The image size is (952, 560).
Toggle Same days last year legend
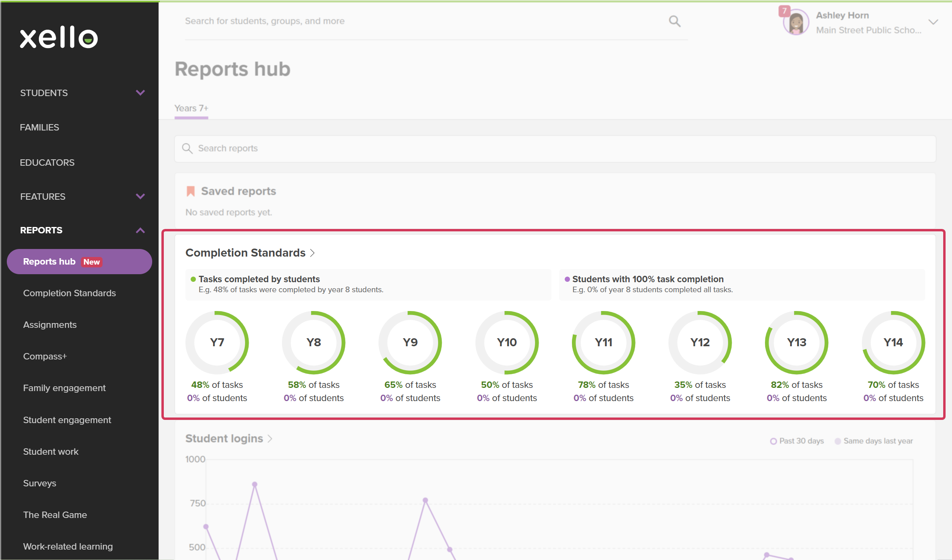[874, 441]
